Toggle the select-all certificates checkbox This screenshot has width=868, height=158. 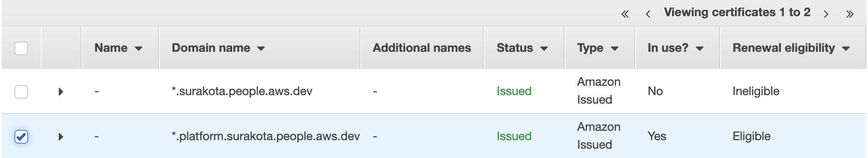[21, 48]
